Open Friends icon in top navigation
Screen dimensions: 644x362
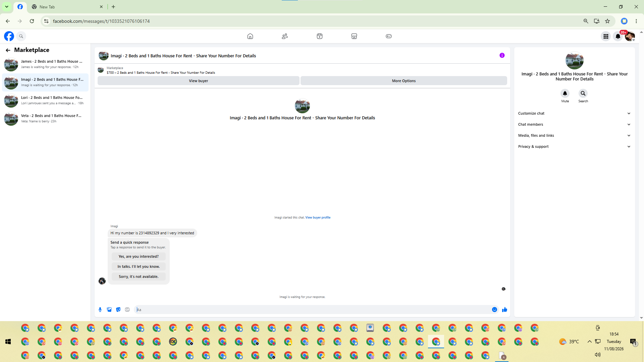285,36
